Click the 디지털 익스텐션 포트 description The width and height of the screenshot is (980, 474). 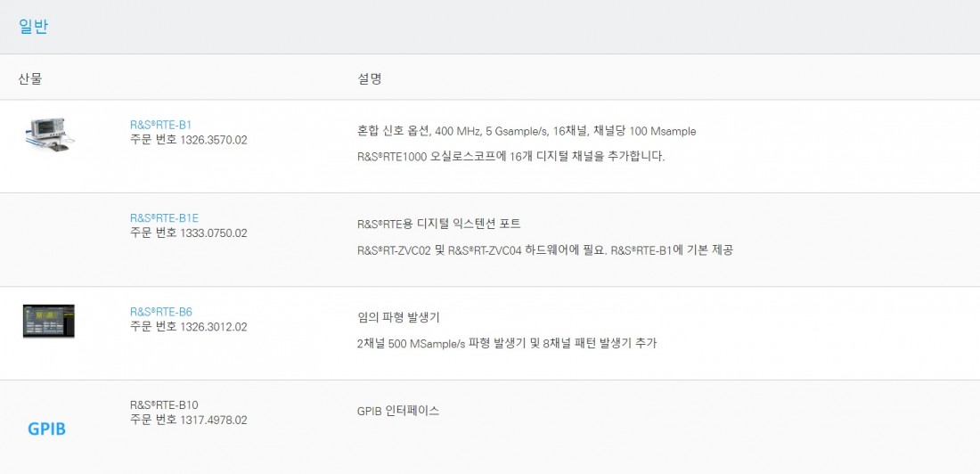(438, 224)
